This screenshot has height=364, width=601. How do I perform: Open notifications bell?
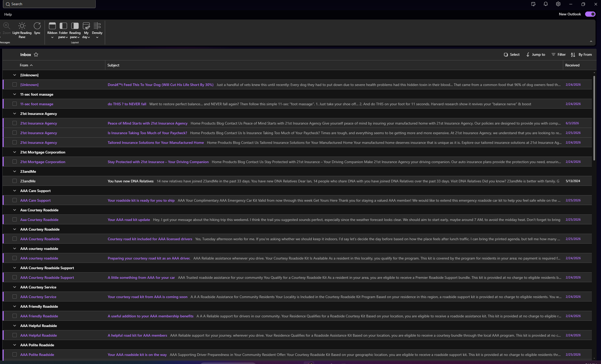[545, 4]
